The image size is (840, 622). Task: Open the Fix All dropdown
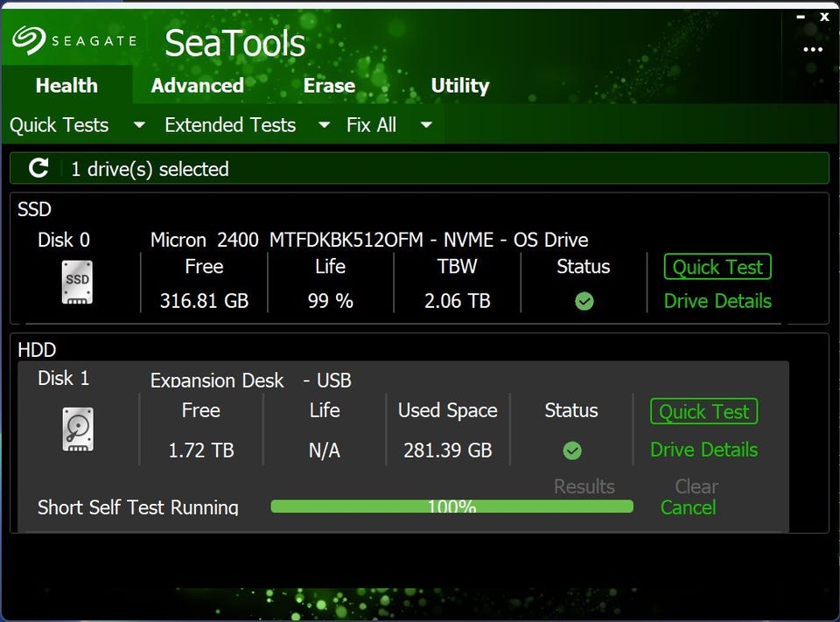(x=426, y=125)
